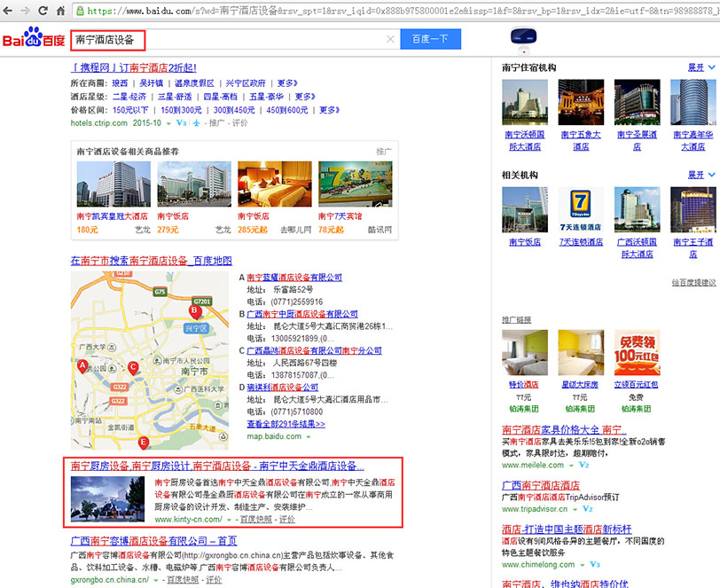Open the company link for map result B

(x=302, y=314)
